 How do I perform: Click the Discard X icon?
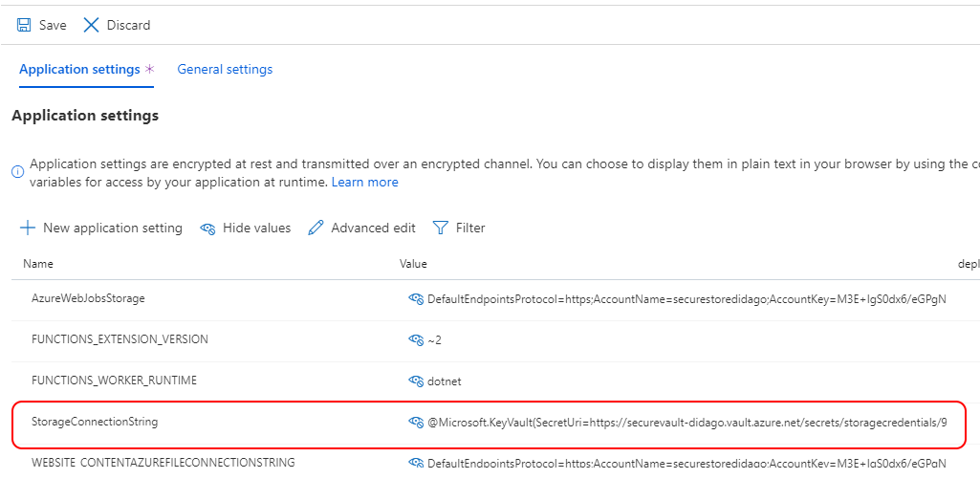(91, 25)
